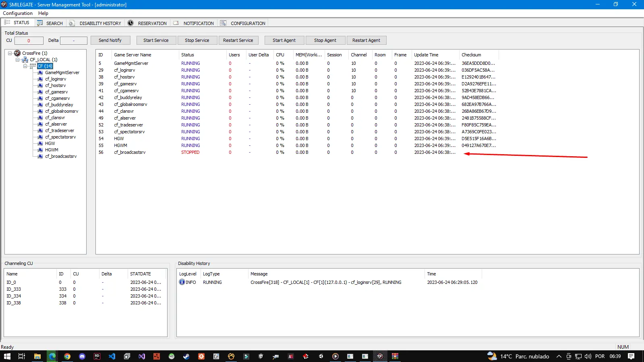Click the Stop Service button

click(197, 40)
